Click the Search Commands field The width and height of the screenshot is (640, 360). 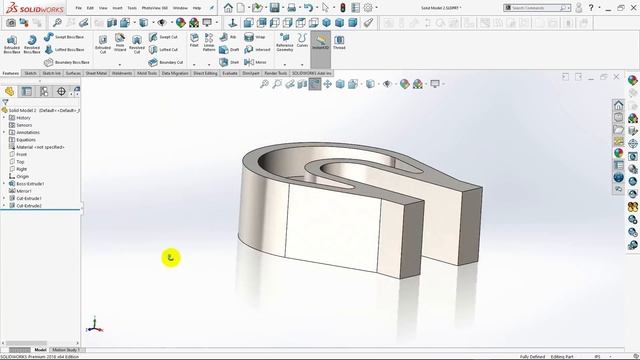536,8
